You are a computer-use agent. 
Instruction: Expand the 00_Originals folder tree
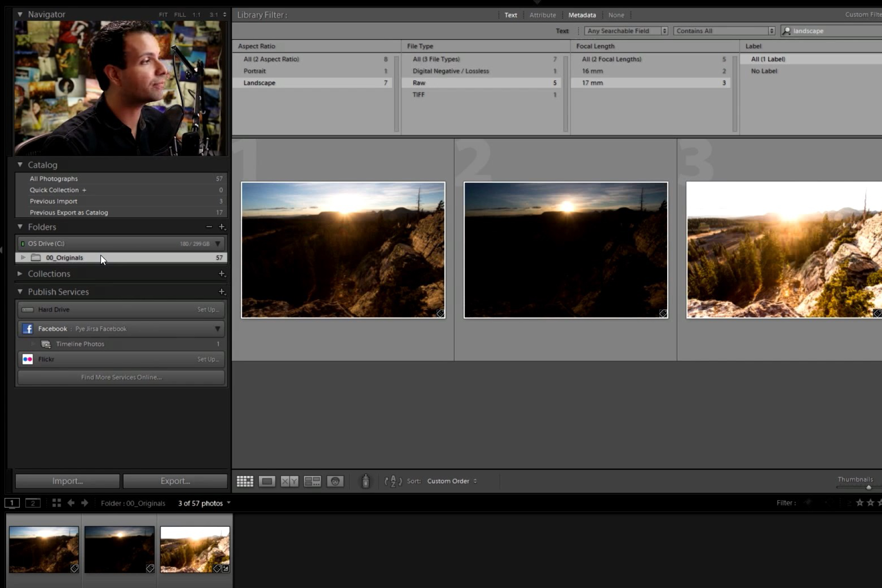coord(23,258)
